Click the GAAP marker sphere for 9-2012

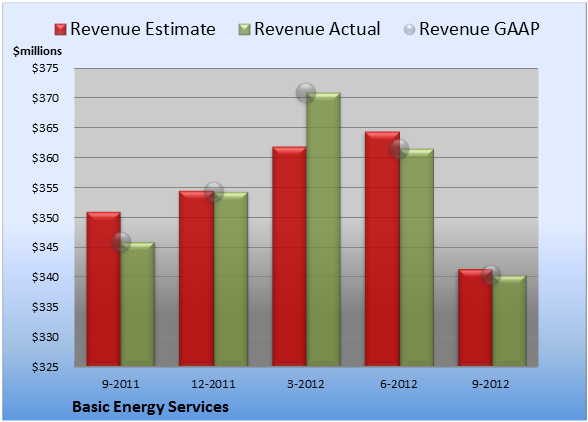[491, 275]
